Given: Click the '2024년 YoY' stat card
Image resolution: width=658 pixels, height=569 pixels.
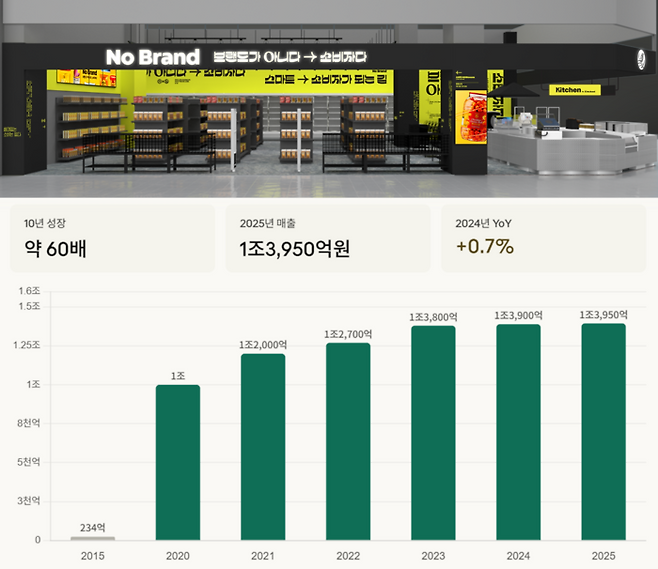Looking at the screenshot, I should coord(543,238).
